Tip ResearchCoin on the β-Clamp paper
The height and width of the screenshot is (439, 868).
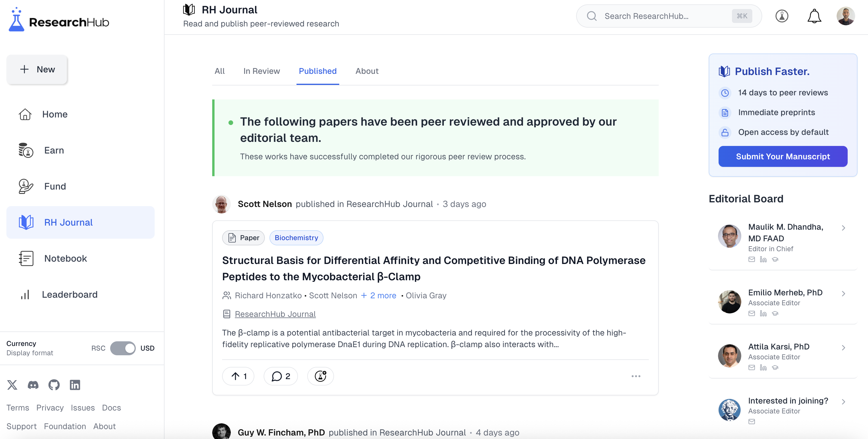click(320, 376)
